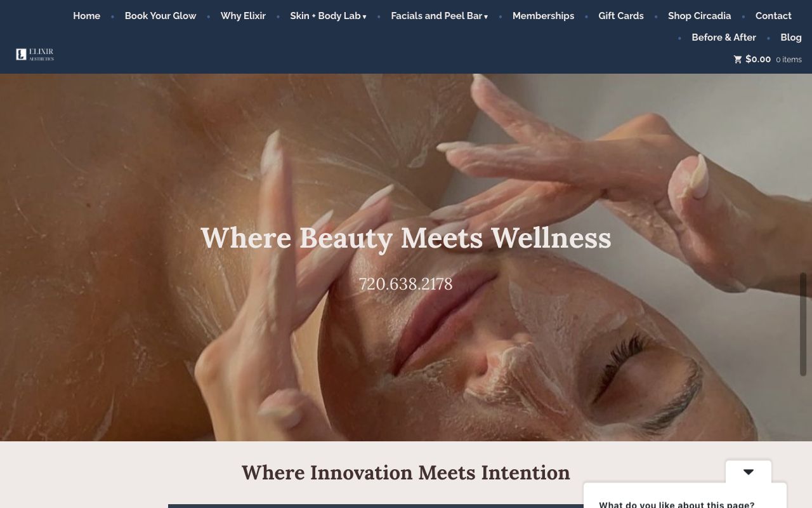Viewport: 812px width, 508px height.
Task: Go to the Home page
Action: click(86, 16)
